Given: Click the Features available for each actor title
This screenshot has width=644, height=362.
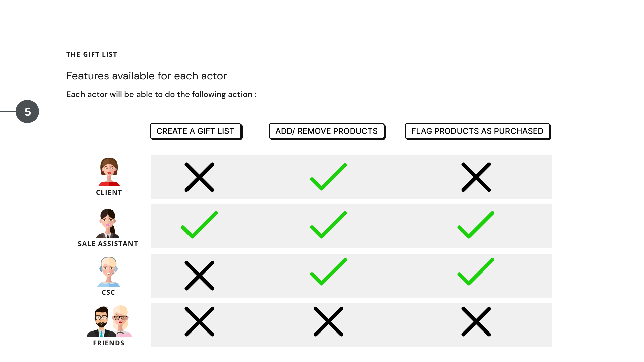Looking at the screenshot, I should [147, 76].
